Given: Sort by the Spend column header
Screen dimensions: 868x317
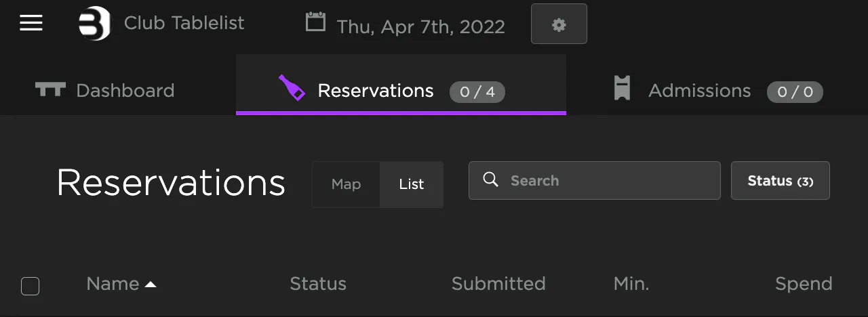Looking at the screenshot, I should click(x=804, y=284).
